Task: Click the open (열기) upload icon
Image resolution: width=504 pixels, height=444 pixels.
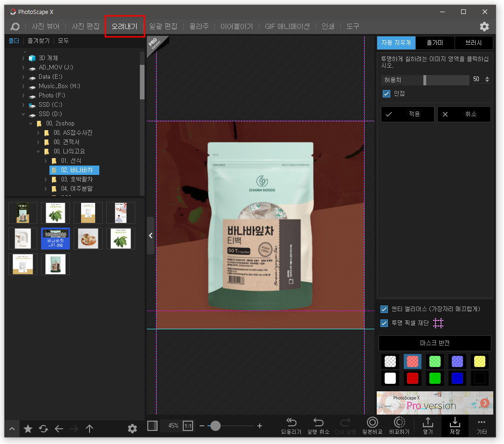Action: (428, 422)
